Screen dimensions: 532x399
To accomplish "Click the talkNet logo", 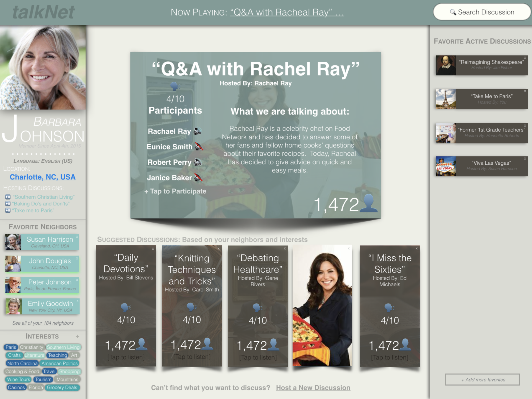I will pyautogui.click(x=43, y=12).
